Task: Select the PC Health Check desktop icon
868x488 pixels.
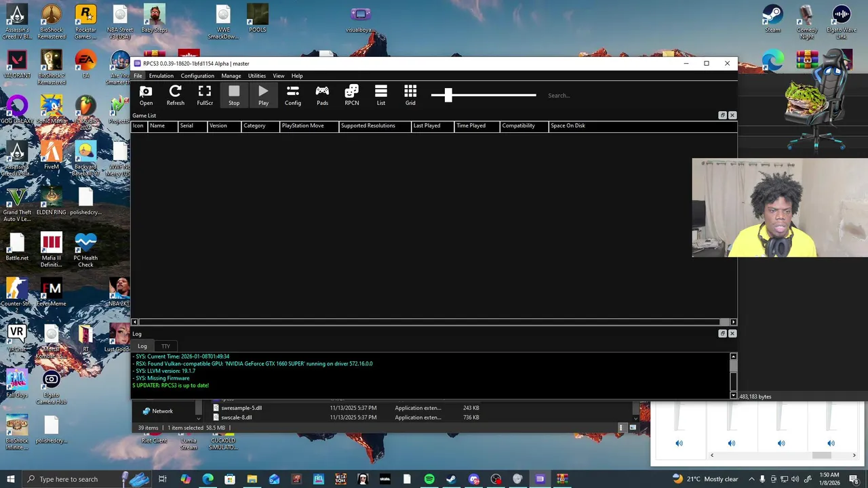Action: tap(85, 250)
